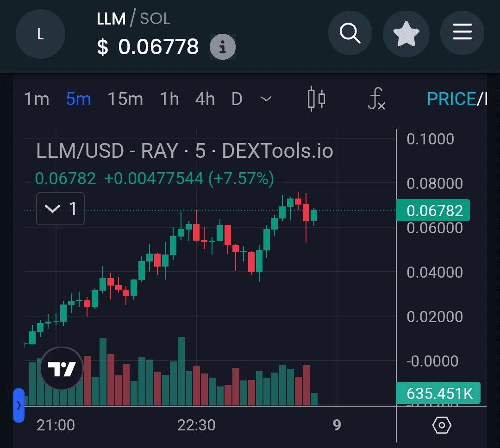Click the 22:30 time axis label

196,425
